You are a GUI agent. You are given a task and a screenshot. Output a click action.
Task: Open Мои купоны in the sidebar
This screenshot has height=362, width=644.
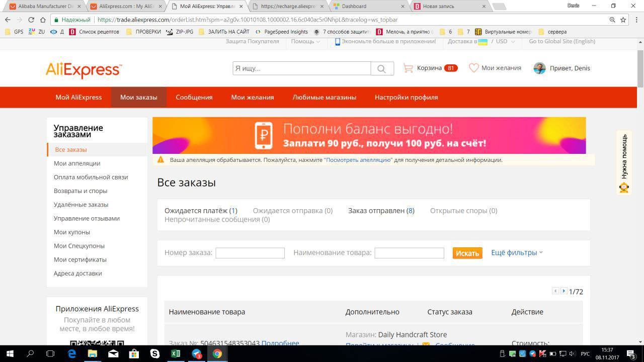point(72,232)
